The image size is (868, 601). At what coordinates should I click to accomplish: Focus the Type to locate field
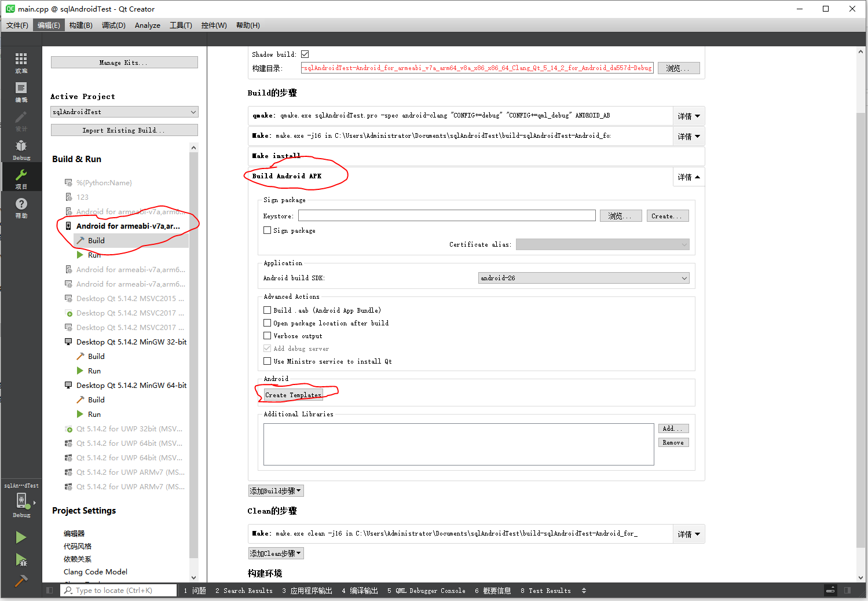click(x=119, y=591)
